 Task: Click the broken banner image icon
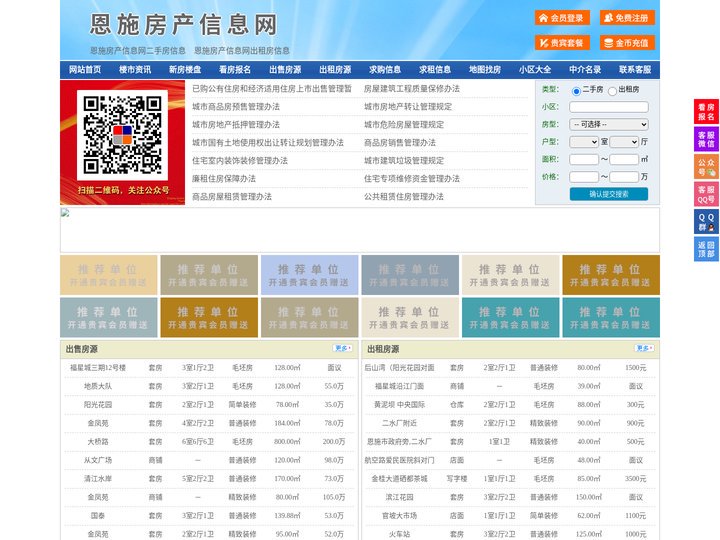[x=65, y=213]
